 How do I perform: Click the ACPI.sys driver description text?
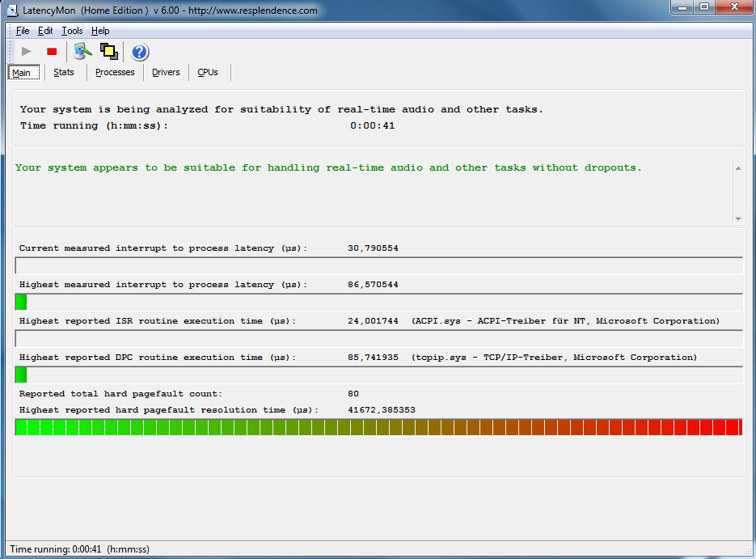[x=565, y=321]
